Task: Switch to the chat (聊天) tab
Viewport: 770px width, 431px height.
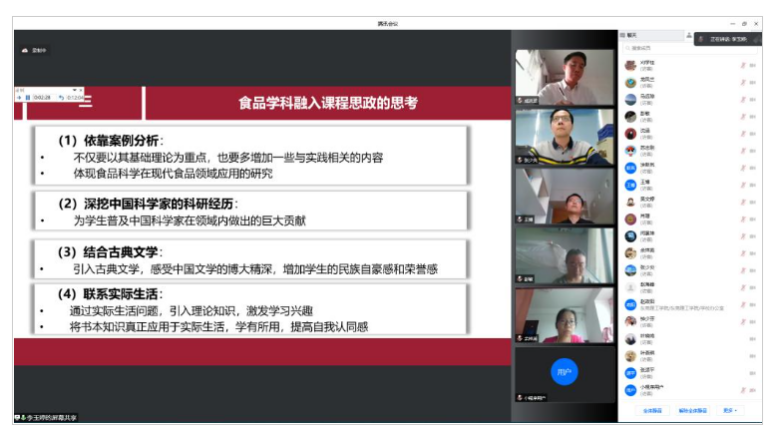Action: pos(630,35)
